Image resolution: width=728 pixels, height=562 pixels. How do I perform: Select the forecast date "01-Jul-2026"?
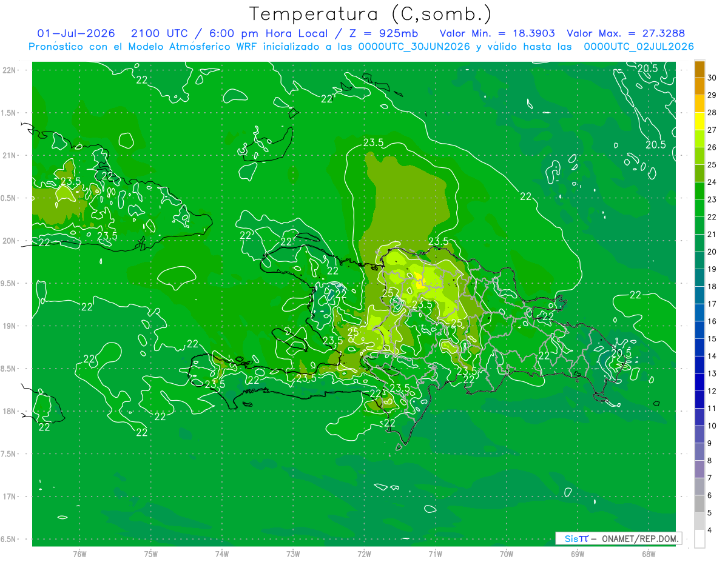pos(76,33)
